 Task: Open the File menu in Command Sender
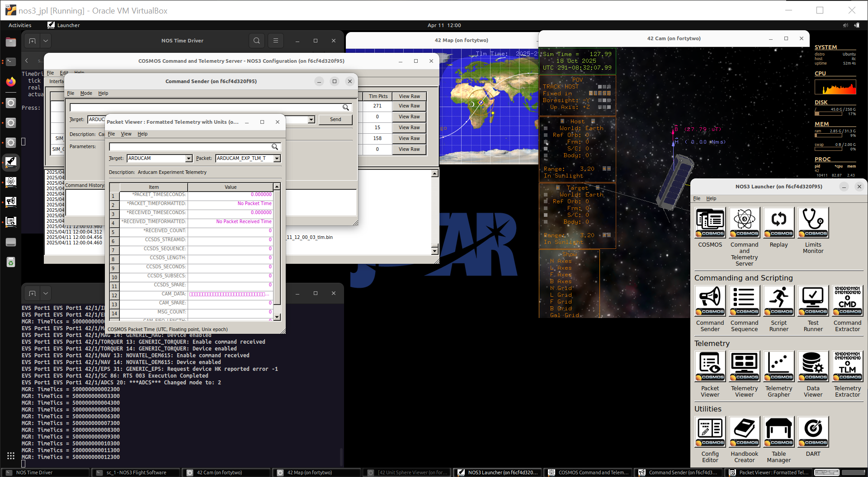[x=71, y=94]
